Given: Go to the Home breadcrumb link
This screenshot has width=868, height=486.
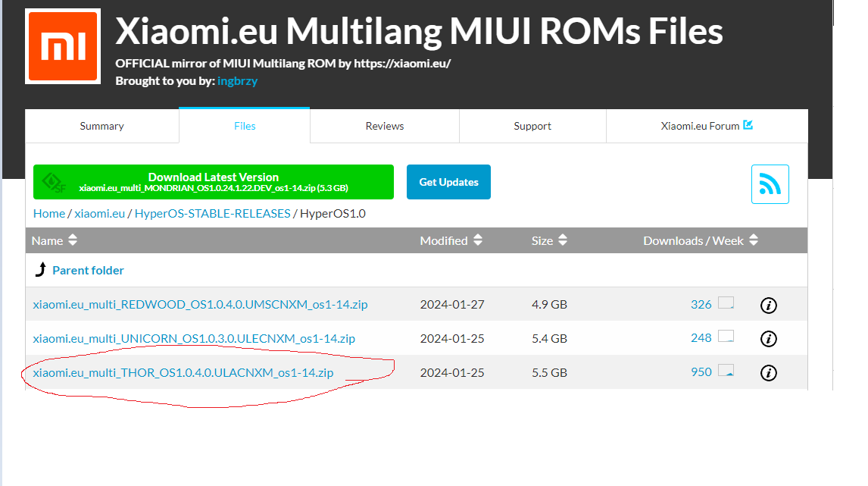Looking at the screenshot, I should pos(49,213).
